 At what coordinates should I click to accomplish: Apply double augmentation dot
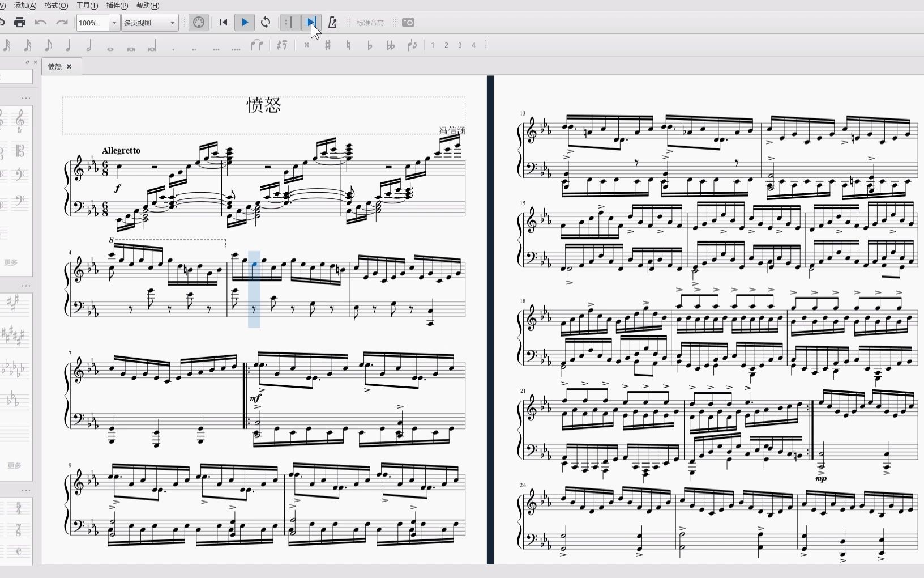point(194,49)
